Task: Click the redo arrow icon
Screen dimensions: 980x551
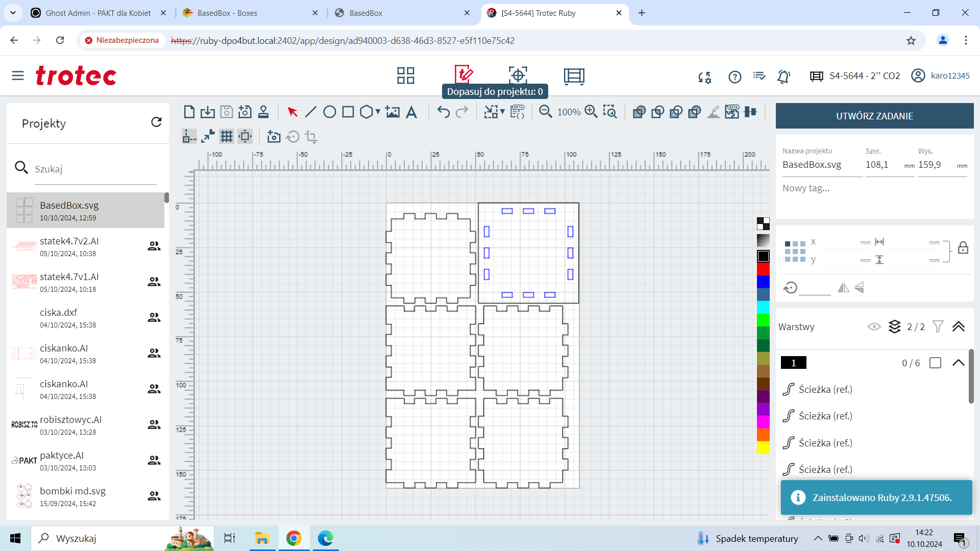Action: coord(462,112)
